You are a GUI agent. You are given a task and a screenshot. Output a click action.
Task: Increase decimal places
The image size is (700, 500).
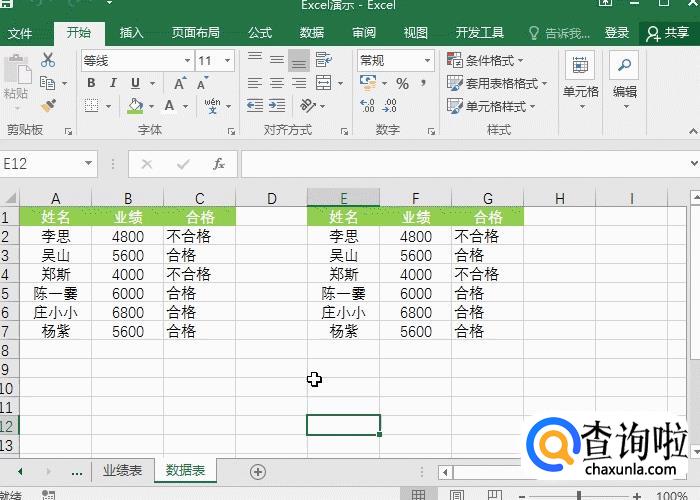[x=367, y=106]
